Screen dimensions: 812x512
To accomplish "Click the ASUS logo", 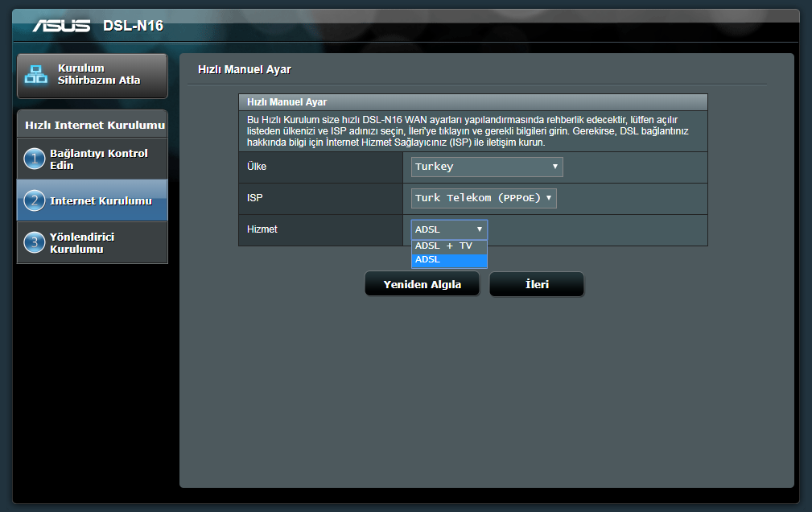I will [x=61, y=26].
